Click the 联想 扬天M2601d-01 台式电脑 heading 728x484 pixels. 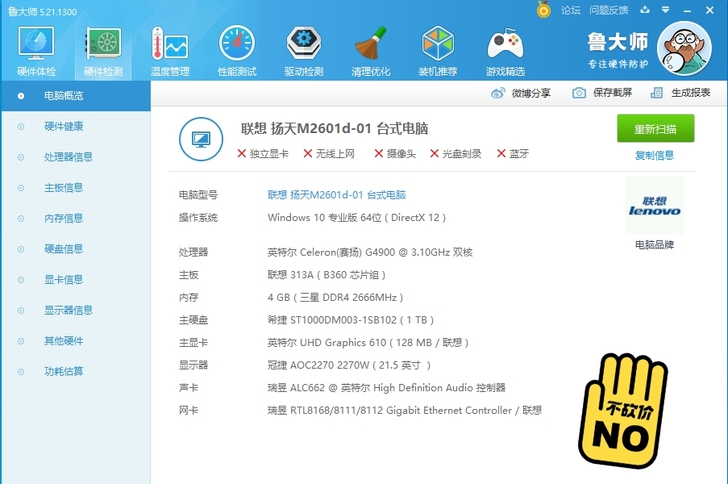(x=334, y=129)
